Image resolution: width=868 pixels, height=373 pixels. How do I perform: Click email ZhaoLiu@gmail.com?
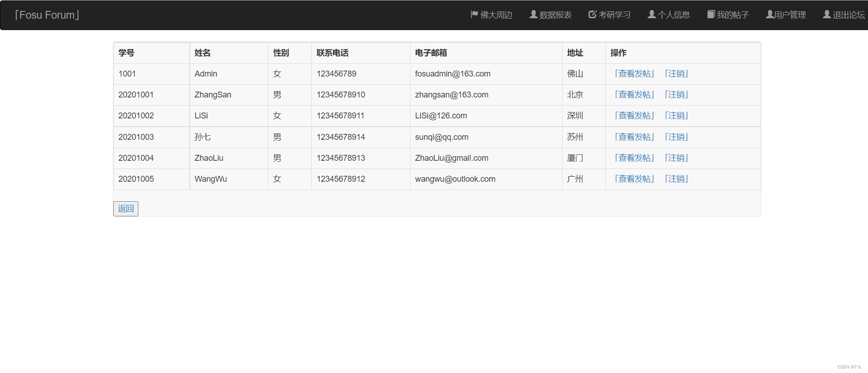point(452,158)
